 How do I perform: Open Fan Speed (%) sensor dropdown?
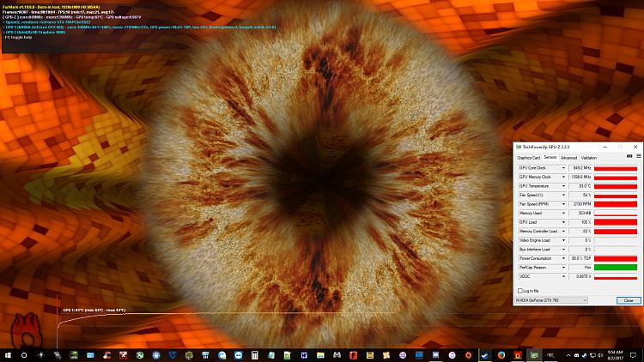563,195
